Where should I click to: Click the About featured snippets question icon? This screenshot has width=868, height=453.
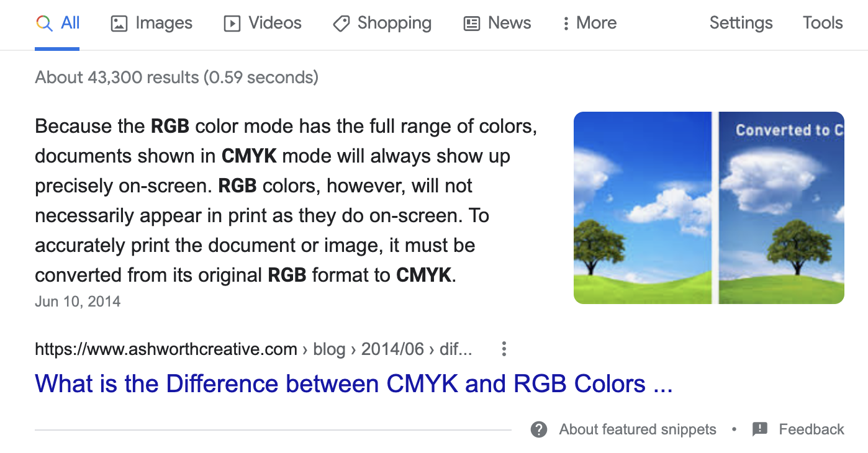(x=539, y=429)
